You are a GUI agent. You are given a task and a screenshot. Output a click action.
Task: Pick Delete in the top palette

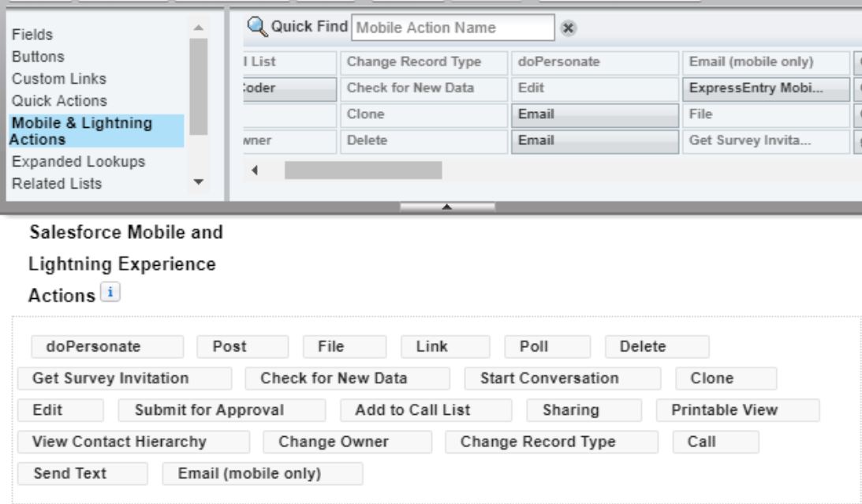click(424, 142)
